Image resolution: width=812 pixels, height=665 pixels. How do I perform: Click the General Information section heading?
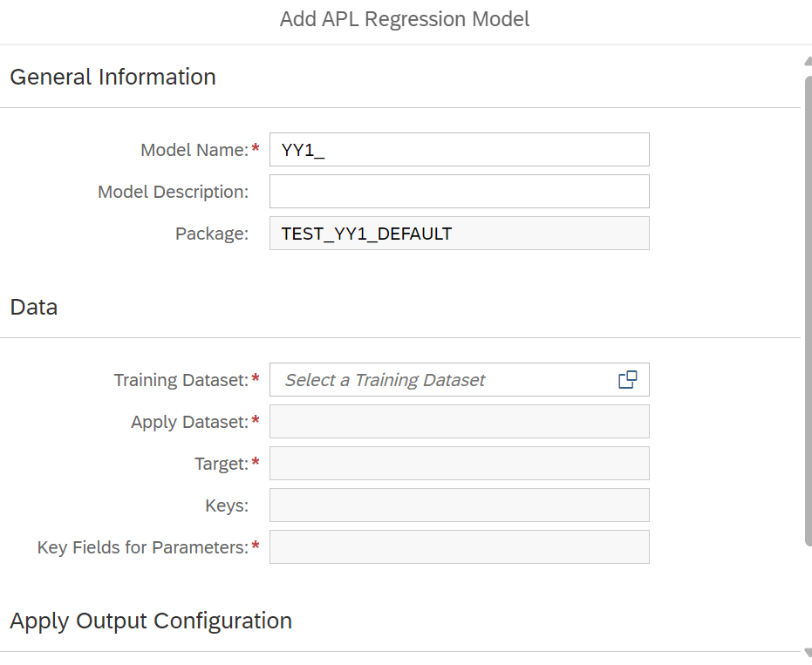pyautogui.click(x=113, y=77)
